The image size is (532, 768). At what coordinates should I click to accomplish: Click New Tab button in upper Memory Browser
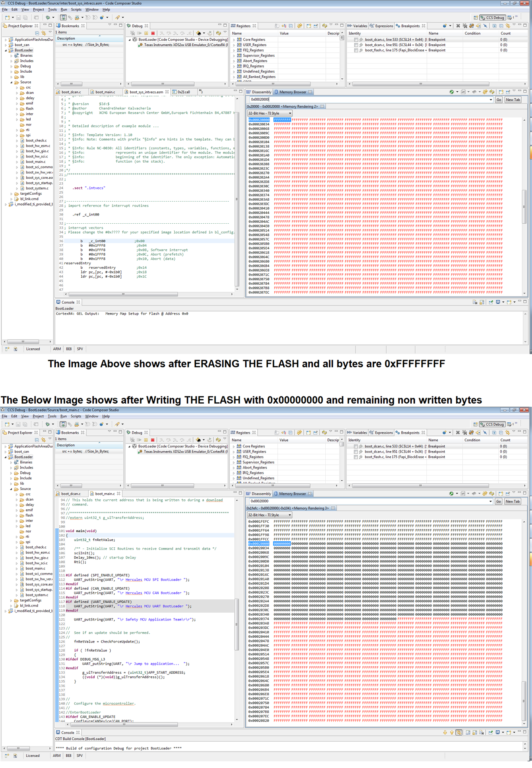tap(513, 100)
